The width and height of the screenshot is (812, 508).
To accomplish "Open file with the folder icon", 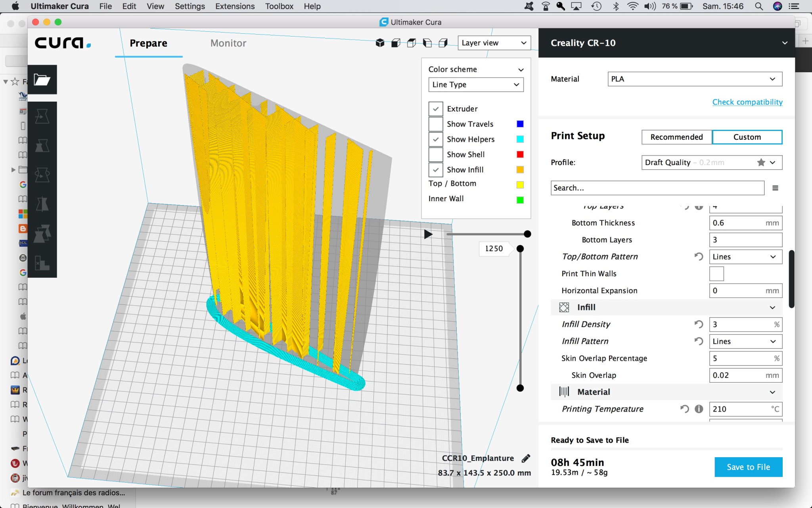I will [x=42, y=80].
